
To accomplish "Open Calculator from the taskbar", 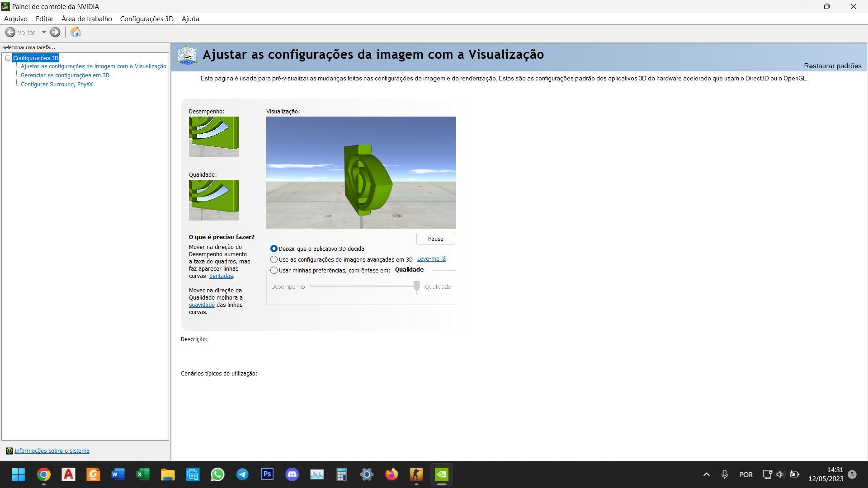I will pyautogui.click(x=342, y=474).
